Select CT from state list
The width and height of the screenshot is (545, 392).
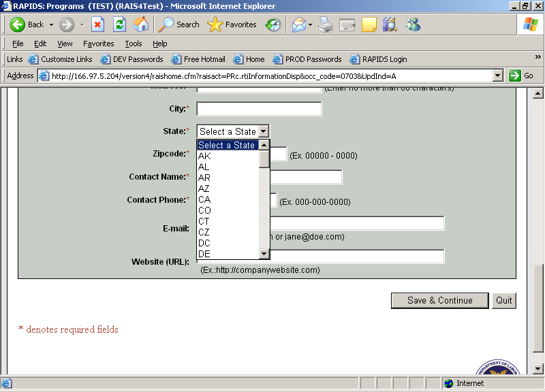228,221
